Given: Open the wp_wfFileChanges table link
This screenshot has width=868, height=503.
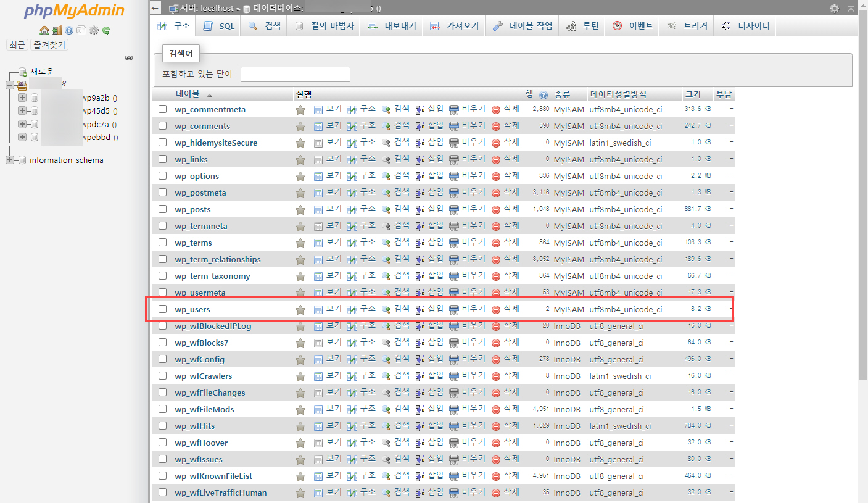Looking at the screenshot, I should [210, 393].
